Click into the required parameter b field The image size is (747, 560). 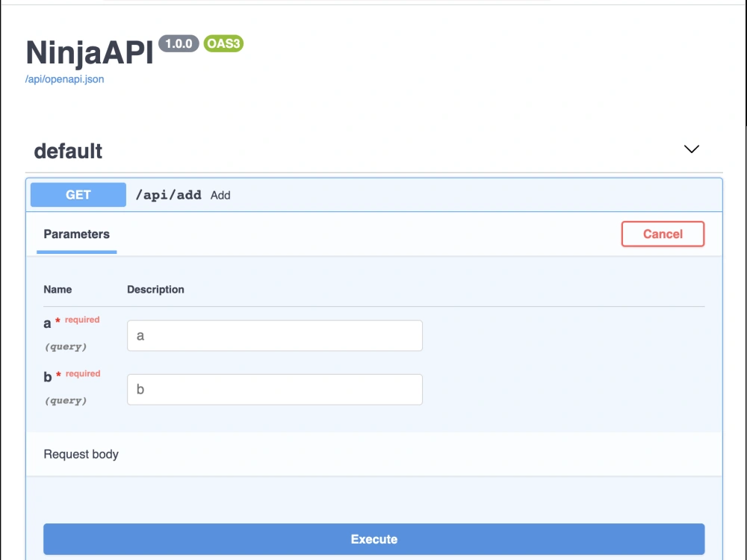[x=274, y=389]
